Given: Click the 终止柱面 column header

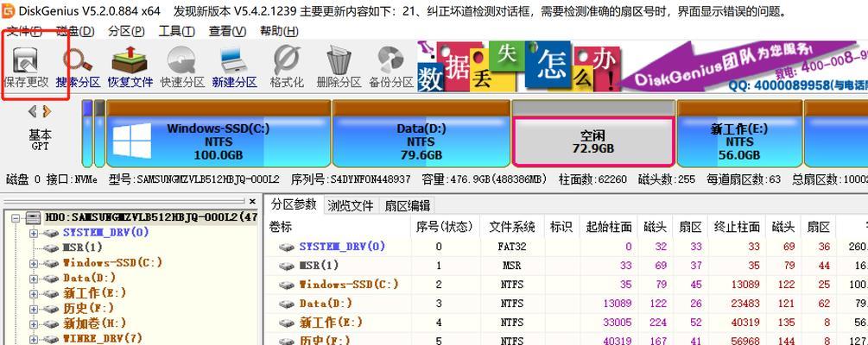Looking at the screenshot, I should [736, 227].
